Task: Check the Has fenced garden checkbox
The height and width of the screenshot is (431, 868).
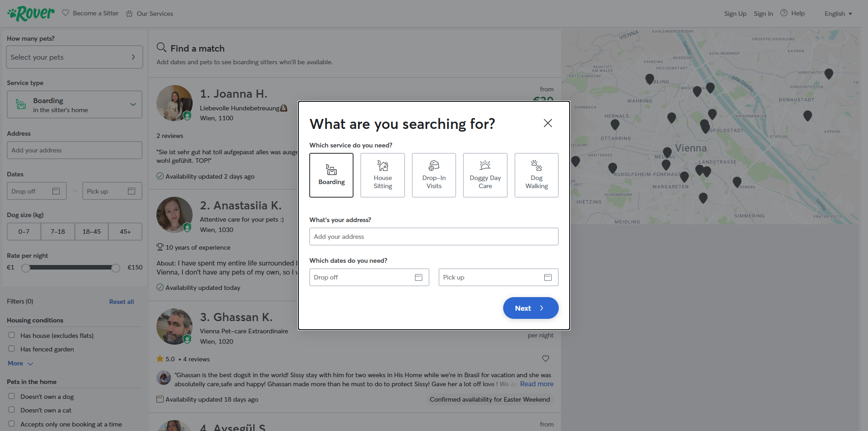Action: tap(12, 349)
